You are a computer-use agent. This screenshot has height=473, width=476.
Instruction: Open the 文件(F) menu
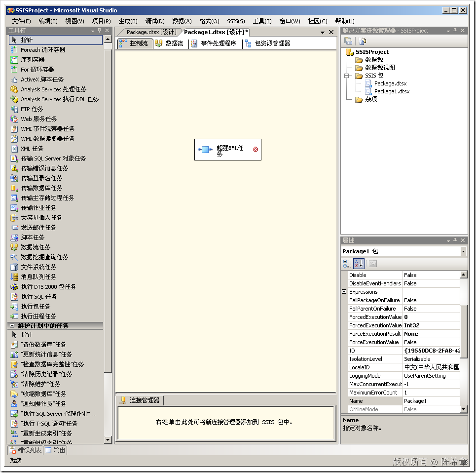21,21
